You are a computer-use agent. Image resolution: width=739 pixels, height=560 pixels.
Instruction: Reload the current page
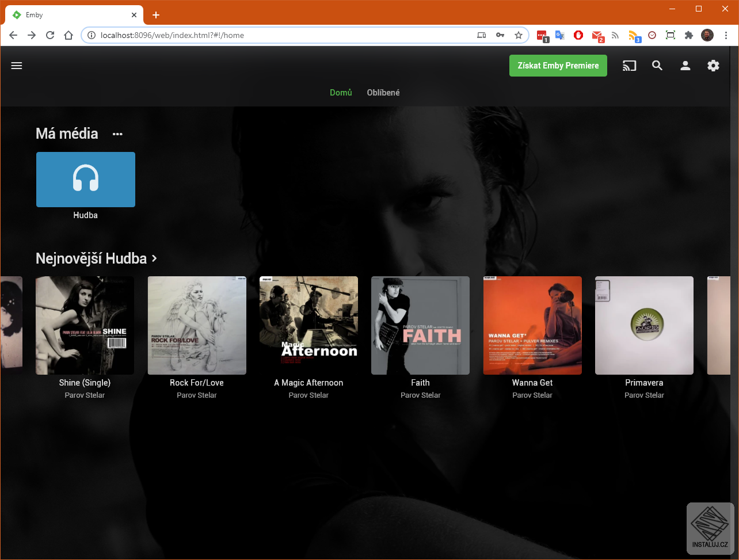tap(50, 35)
